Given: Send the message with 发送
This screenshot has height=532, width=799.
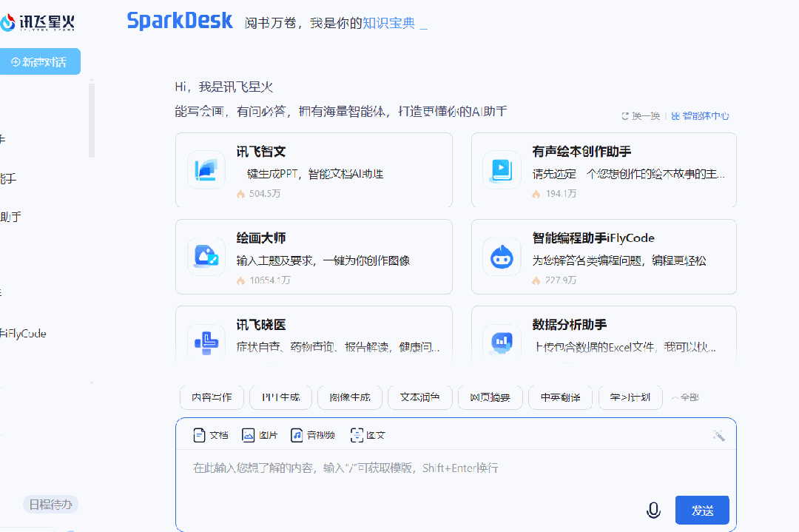Looking at the screenshot, I should [x=702, y=510].
